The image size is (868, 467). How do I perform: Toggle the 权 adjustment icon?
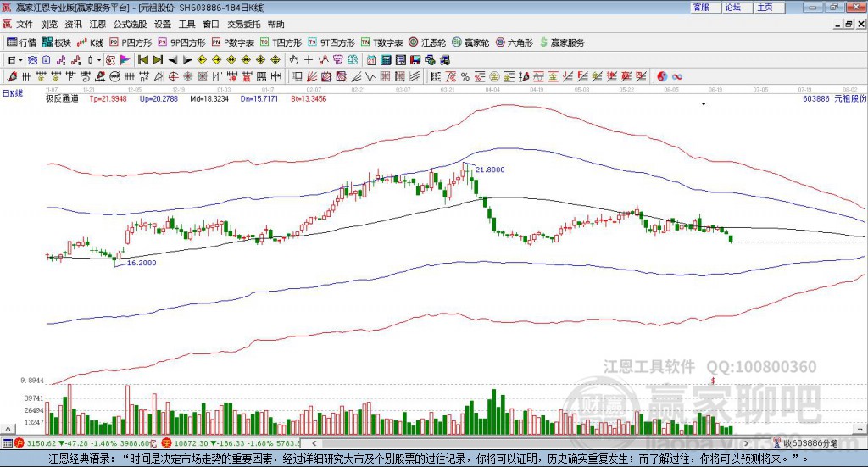pyautogui.click(x=111, y=60)
